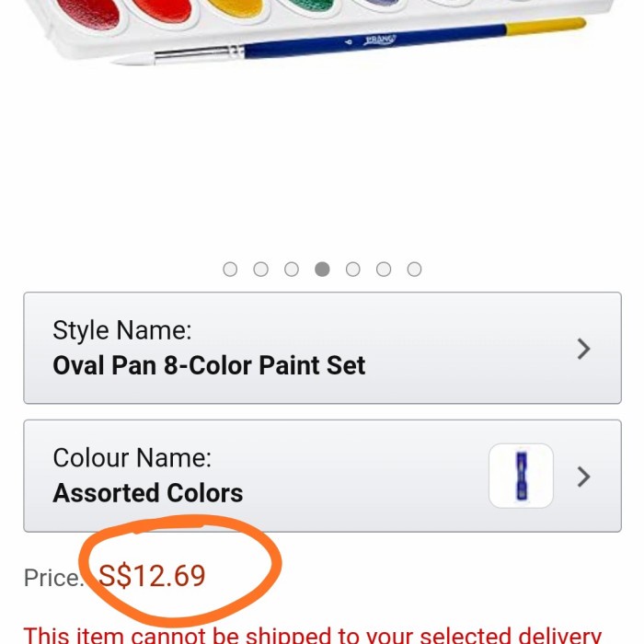This screenshot has height=644, width=644.
Task: Open the Colour Name chevron arrow
Action: [583, 477]
